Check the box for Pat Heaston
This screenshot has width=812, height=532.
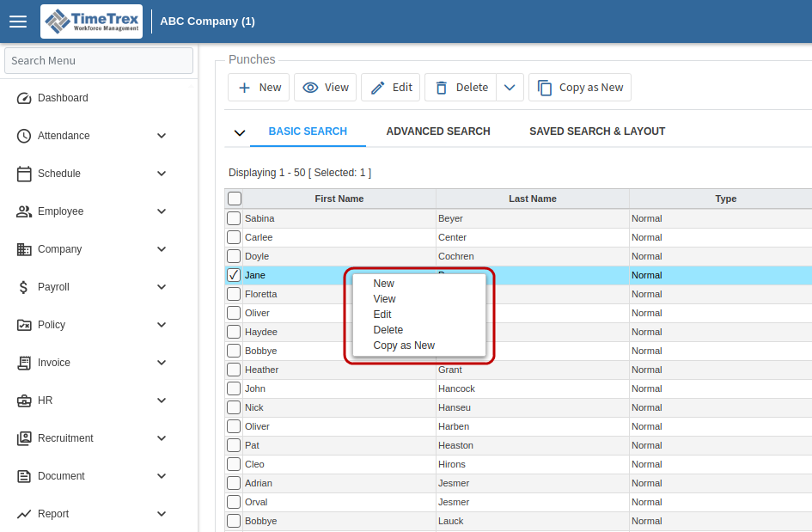point(234,445)
